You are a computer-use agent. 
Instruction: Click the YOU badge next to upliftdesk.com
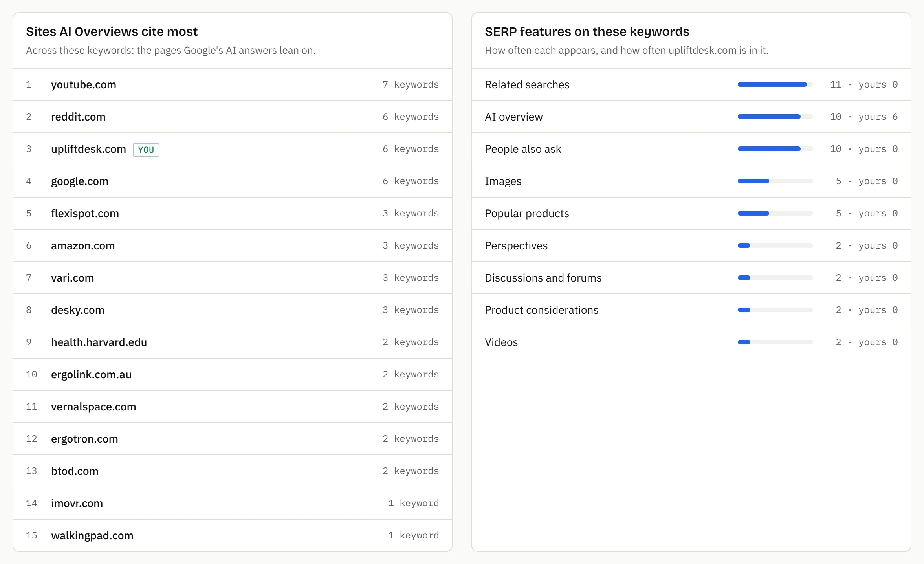[x=146, y=150]
